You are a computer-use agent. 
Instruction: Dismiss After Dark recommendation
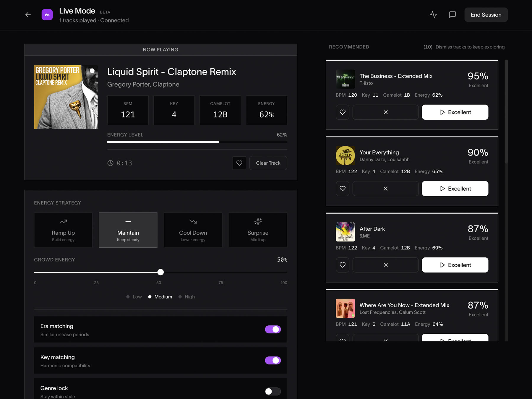click(386, 265)
